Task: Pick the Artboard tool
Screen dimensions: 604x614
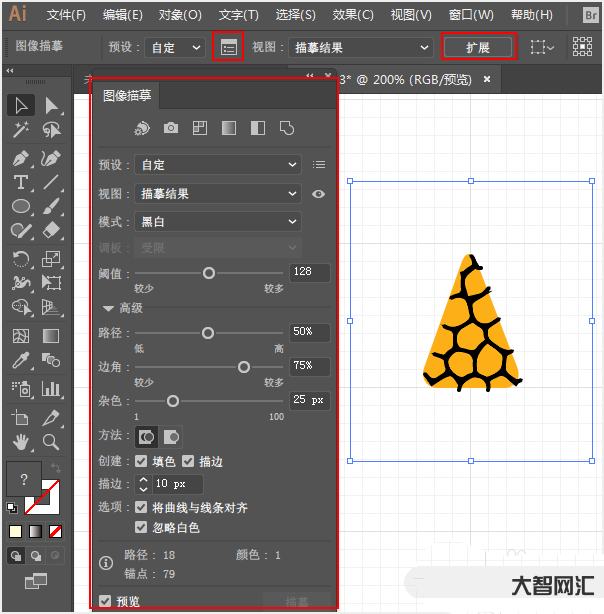Action: [x=21, y=417]
